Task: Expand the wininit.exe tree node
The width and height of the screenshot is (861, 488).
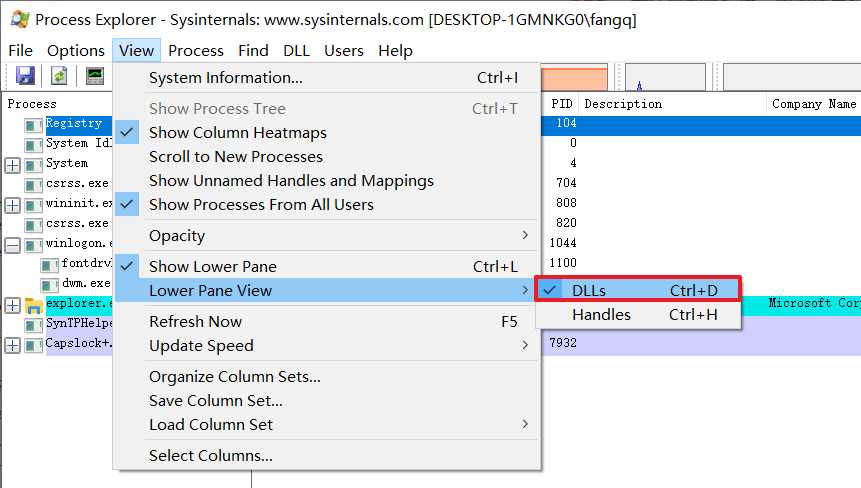Action: [13, 205]
